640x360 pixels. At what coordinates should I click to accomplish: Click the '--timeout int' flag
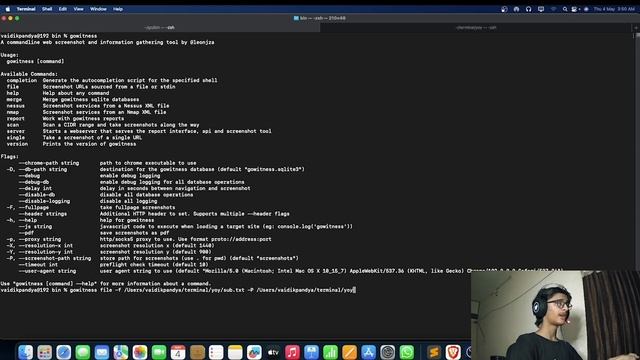(x=38, y=265)
